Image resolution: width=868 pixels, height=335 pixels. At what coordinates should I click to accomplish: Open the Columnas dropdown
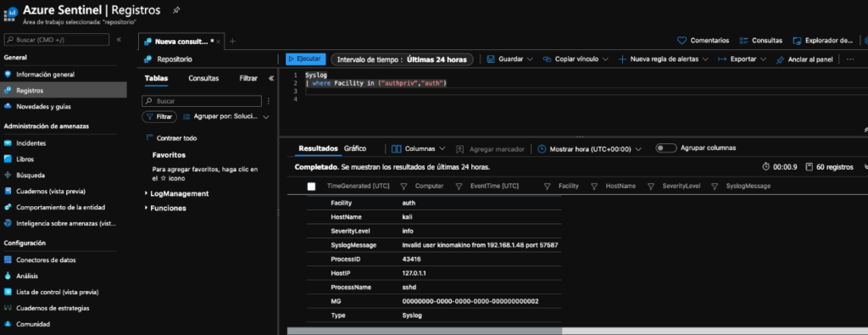(419, 148)
